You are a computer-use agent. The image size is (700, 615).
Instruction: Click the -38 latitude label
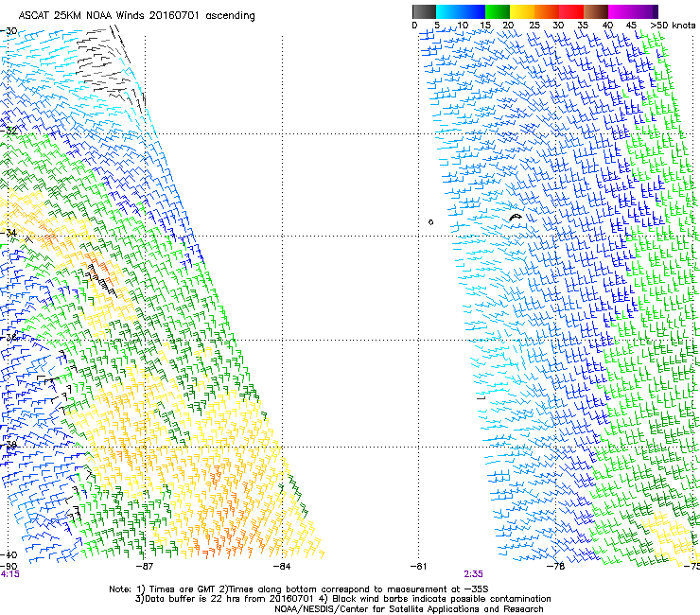(x=9, y=445)
